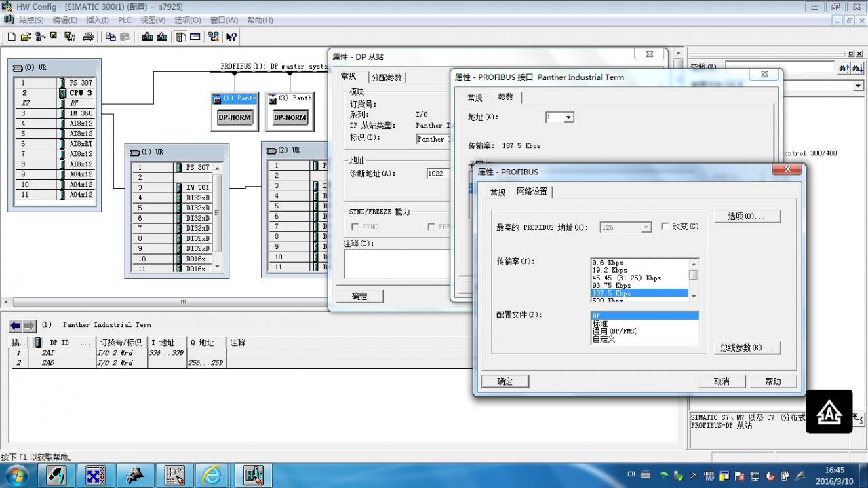Open the PLC menu

pyautogui.click(x=125, y=20)
